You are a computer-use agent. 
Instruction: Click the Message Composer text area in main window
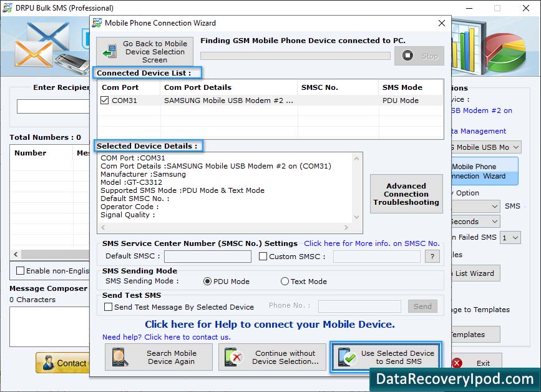tap(50, 326)
